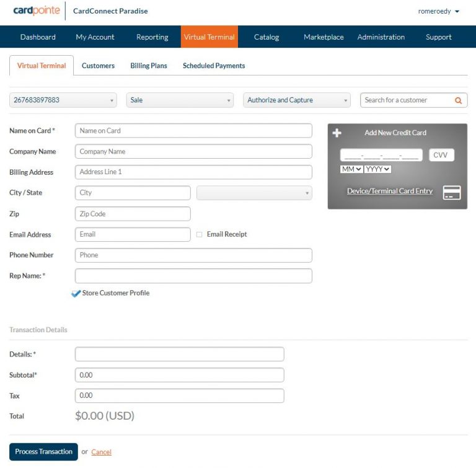This screenshot has width=476, height=468.
Task: Open the romeroedy user account menu
Action: point(439,11)
